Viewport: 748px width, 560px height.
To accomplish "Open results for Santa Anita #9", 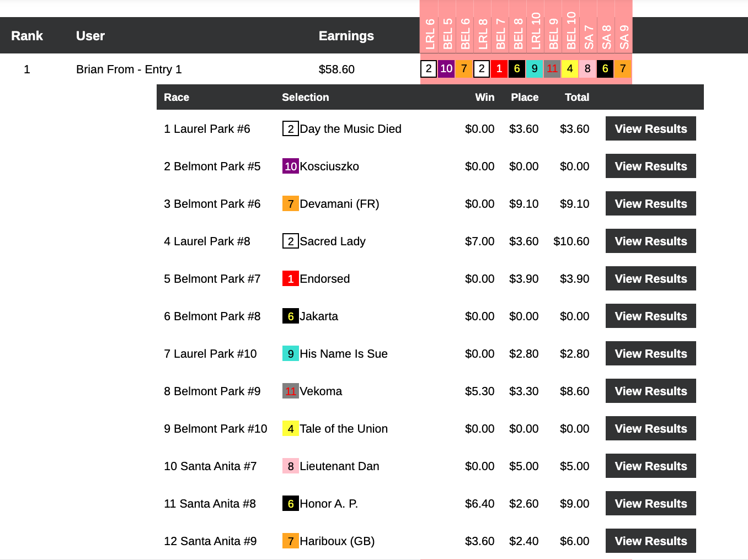I will click(x=650, y=541).
